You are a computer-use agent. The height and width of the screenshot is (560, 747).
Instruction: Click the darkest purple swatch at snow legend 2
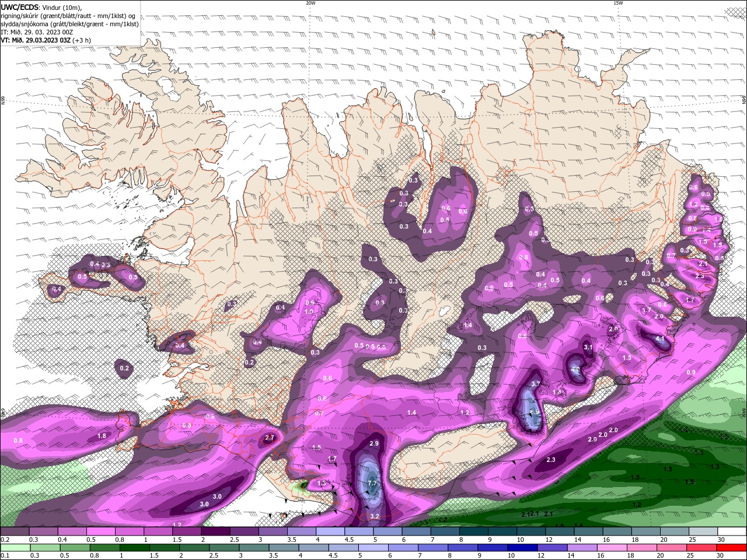pyautogui.click(x=217, y=531)
